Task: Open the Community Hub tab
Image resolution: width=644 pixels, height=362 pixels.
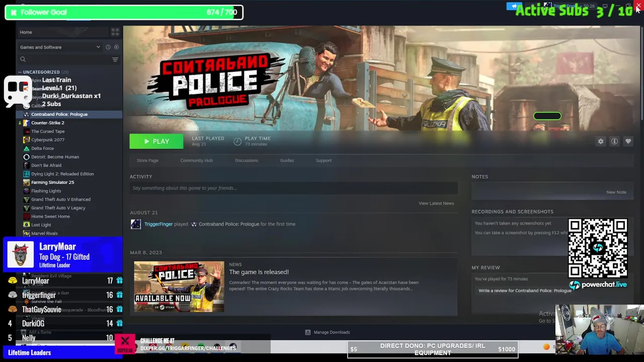Action: click(x=196, y=160)
